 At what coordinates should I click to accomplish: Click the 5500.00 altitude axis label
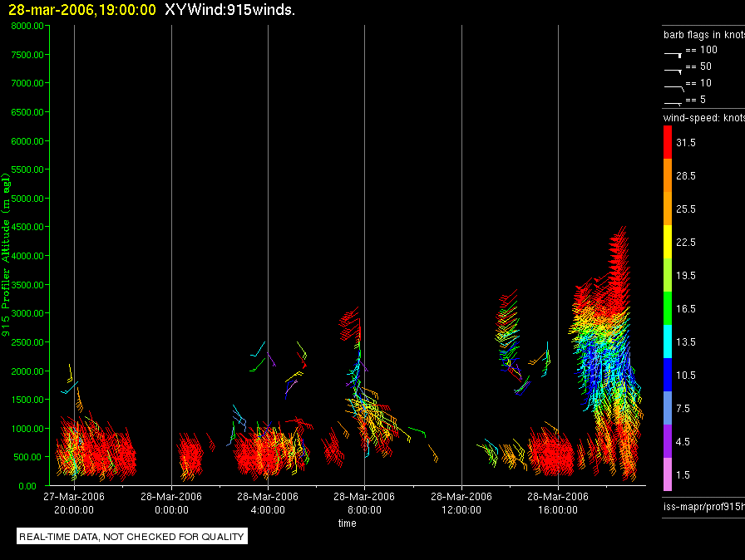(x=27, y=169)
